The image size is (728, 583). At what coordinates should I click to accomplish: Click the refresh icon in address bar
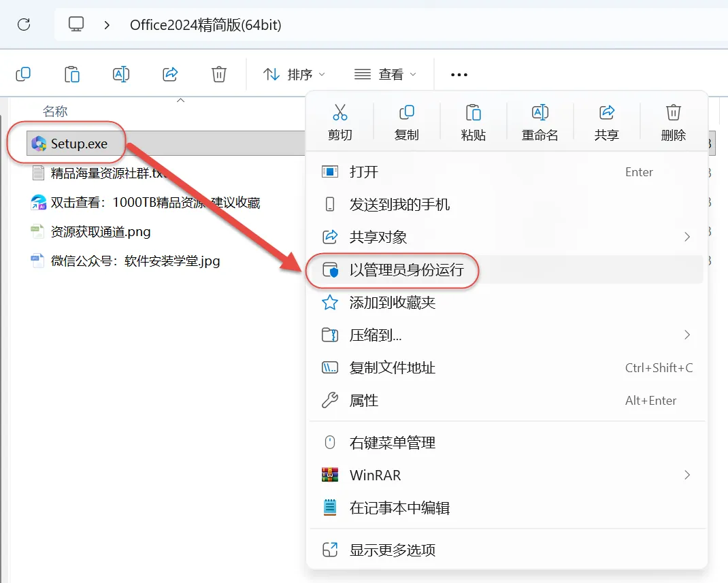point(24,24)
